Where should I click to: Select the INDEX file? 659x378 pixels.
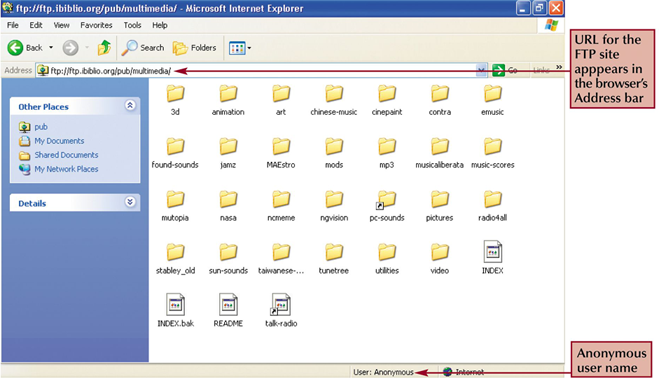[493, 258]
